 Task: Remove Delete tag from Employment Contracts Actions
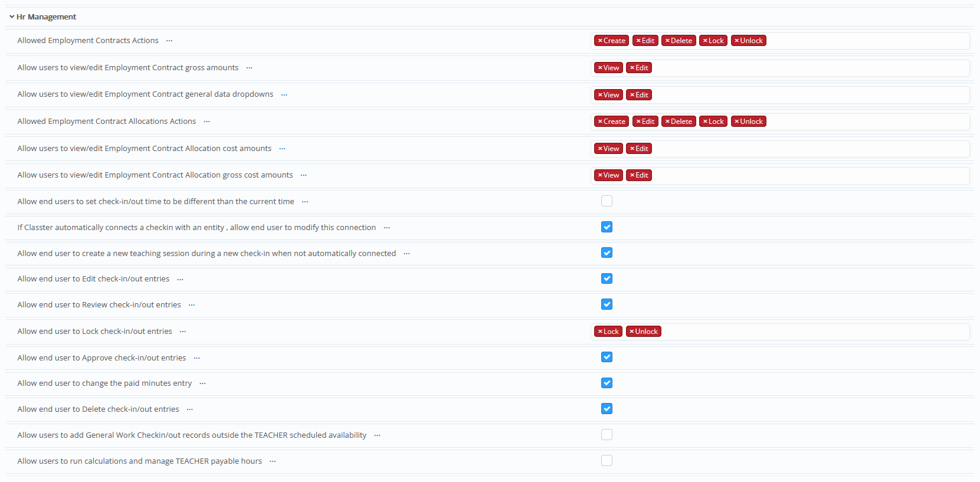pyautogui.click(x=667, y=41)
